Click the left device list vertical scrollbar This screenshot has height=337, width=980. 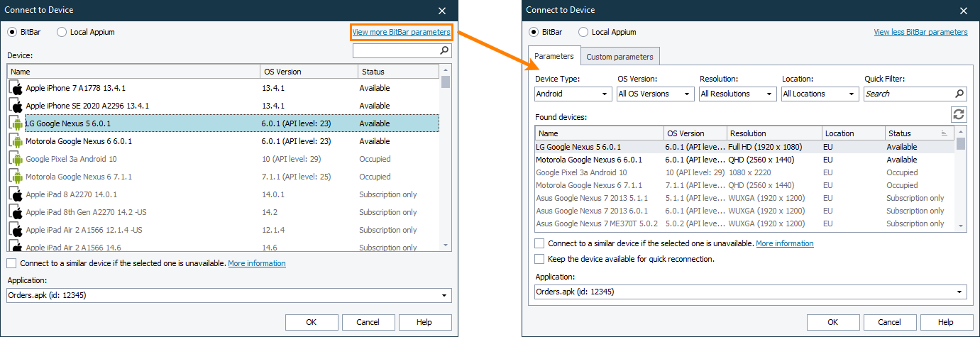point(446,156)
